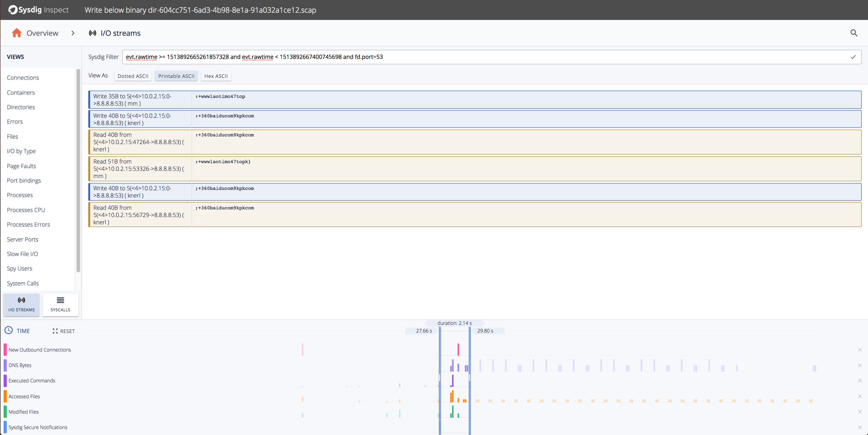Open the Processes Errors view

[x=28, y=225]
